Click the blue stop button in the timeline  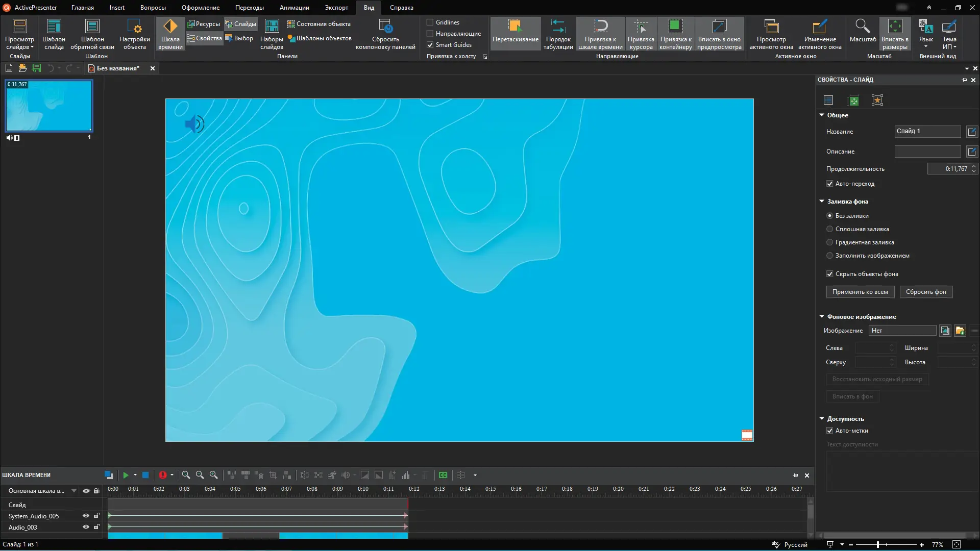[145, 475]
